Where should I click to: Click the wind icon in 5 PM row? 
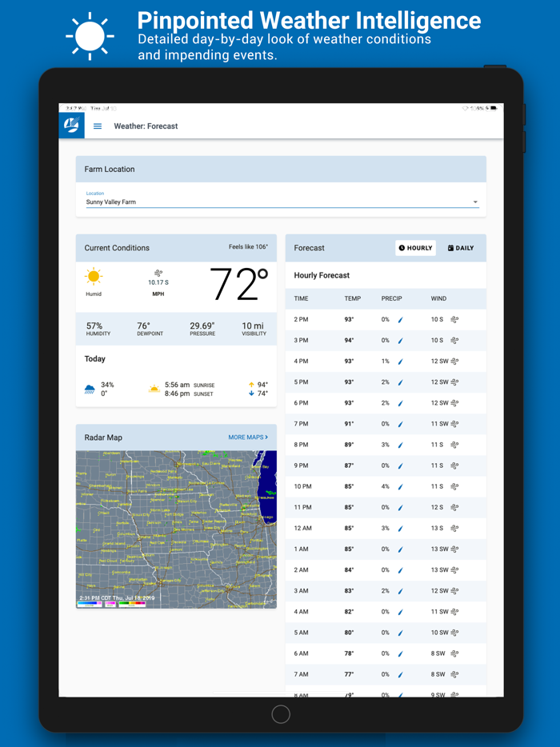[x=454, y=382]
